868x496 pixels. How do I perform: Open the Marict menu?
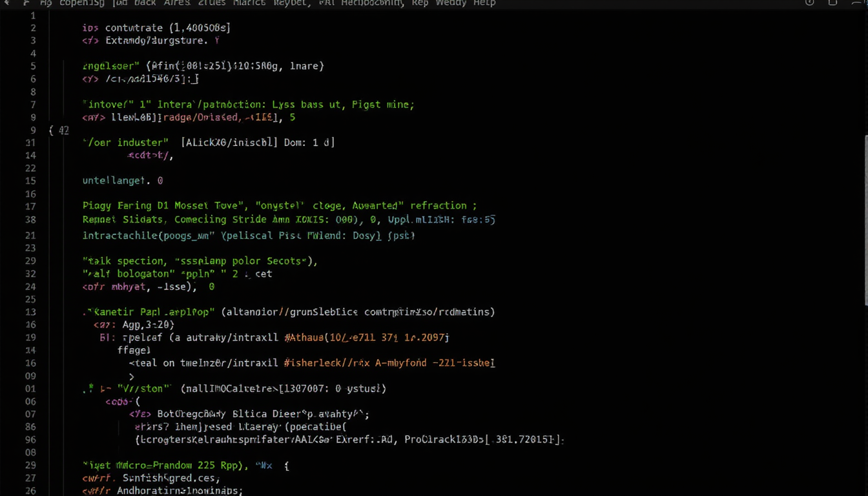249,3
